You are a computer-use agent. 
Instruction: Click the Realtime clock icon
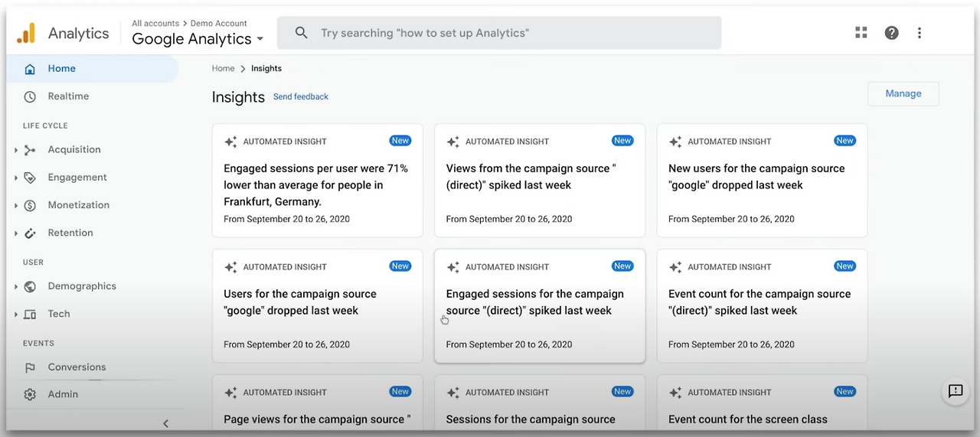[30, 96]
